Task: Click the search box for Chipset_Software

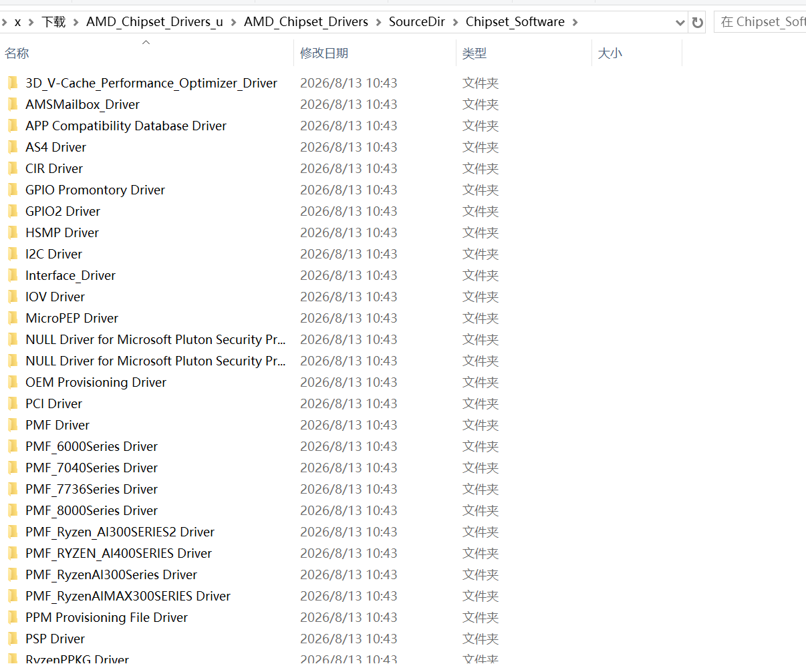Action: 762,22
